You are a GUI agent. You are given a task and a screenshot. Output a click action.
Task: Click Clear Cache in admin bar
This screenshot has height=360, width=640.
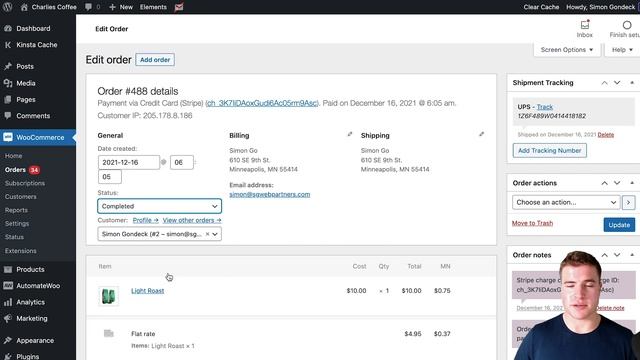[x=541, y=7]
